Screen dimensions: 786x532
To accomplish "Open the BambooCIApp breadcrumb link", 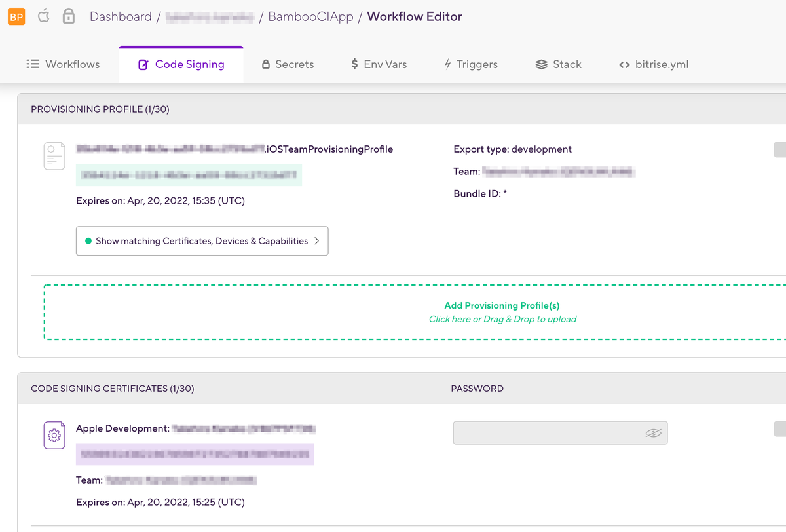I will click(x=310, y=17).
